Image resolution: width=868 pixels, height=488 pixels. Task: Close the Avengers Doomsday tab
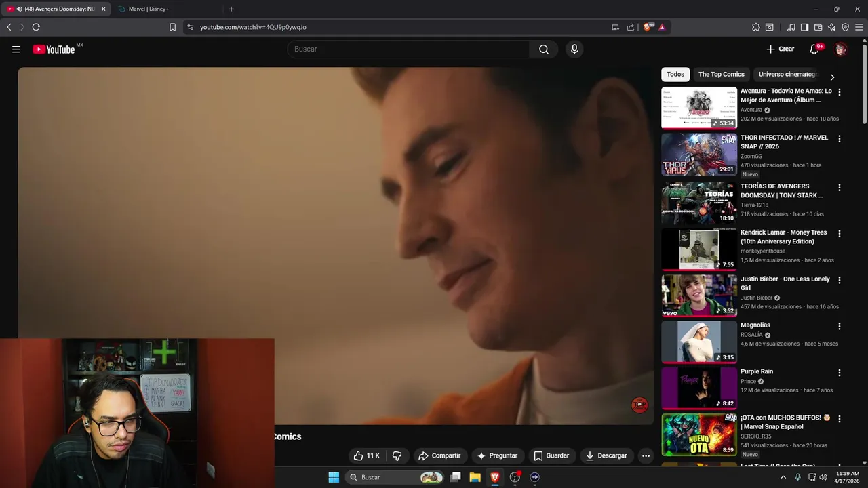point(103,9)
